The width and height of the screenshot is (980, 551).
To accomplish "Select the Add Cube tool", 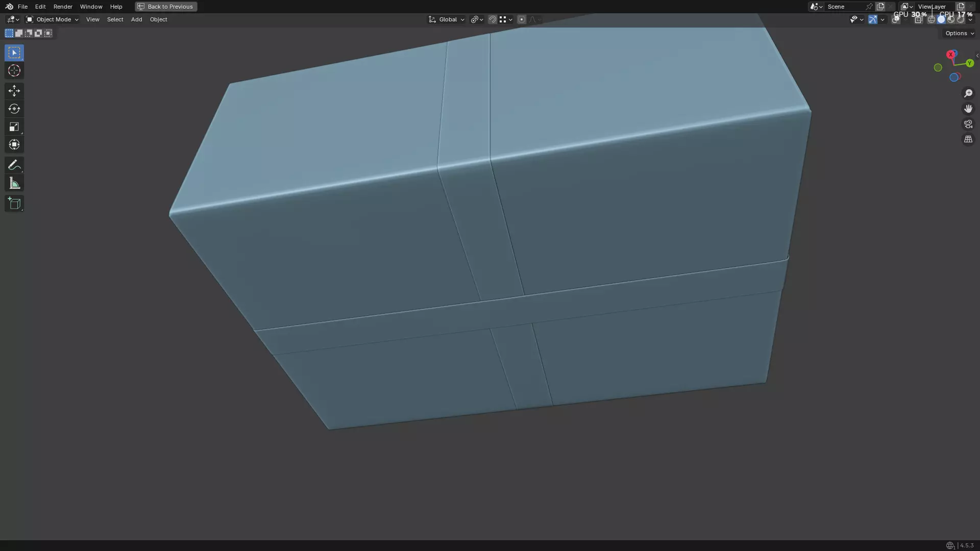I will point(14,204).
